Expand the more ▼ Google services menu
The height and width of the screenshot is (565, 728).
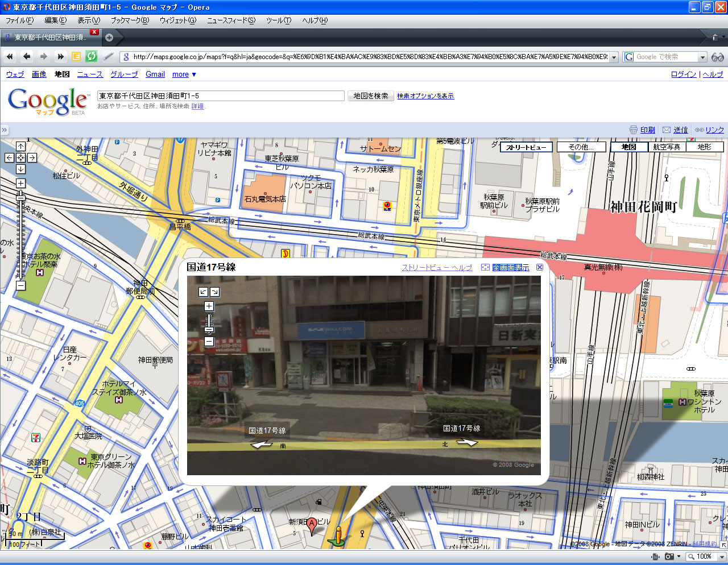[x=184, y=74]
